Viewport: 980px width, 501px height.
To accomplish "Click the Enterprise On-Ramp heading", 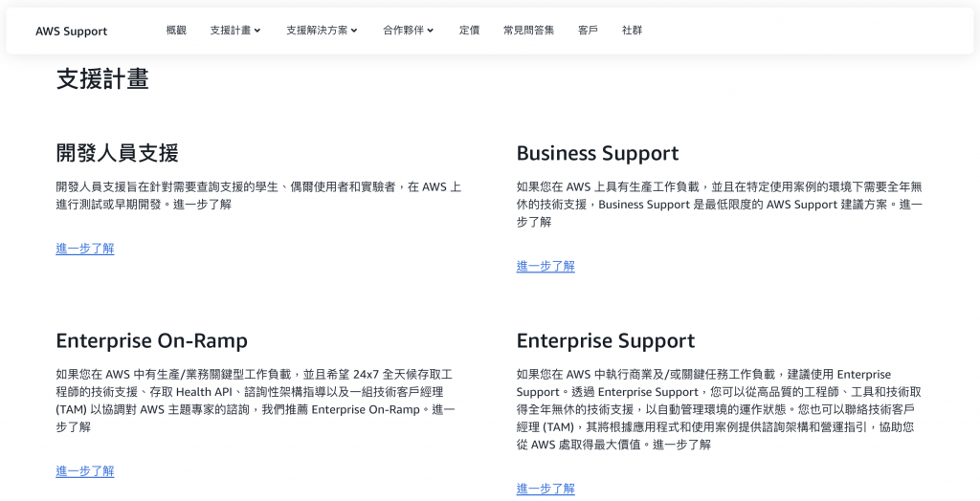I will [x=152, y=340].
